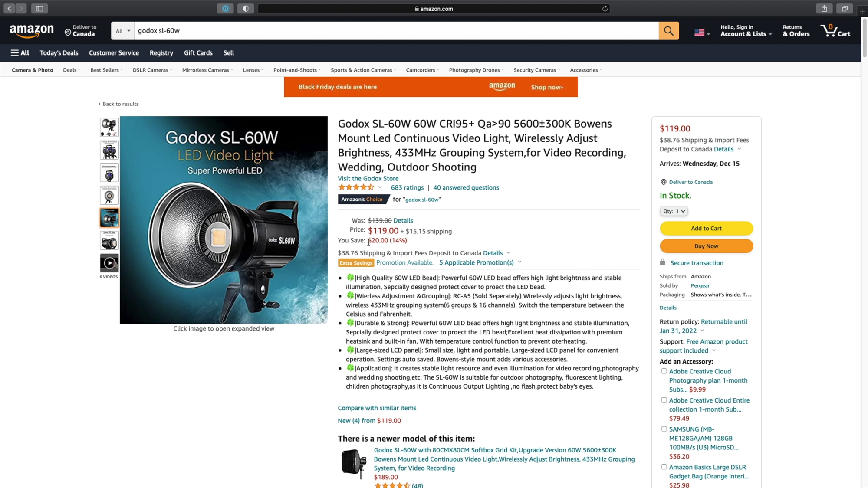Image resolution: width=868 pixels, height=488 pixels.
Task: Select the second product thumbnail image
Action: click(x=109, y=150)
